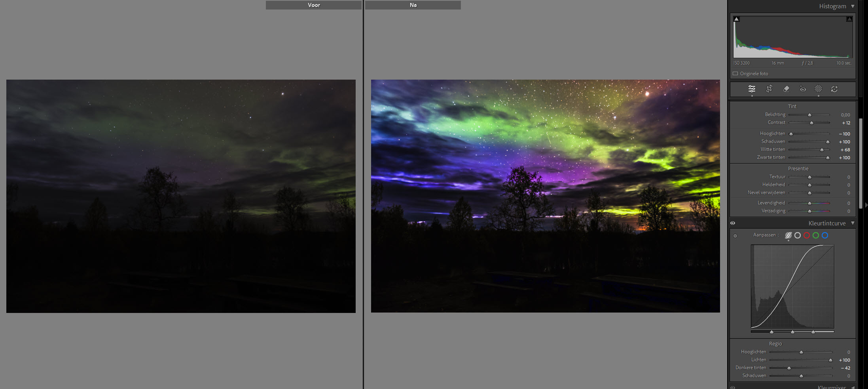The width and height of the screenshot is (868, 389).
Task: Choose the Red Eye correction tool
Action: click(x=803, y=89)
